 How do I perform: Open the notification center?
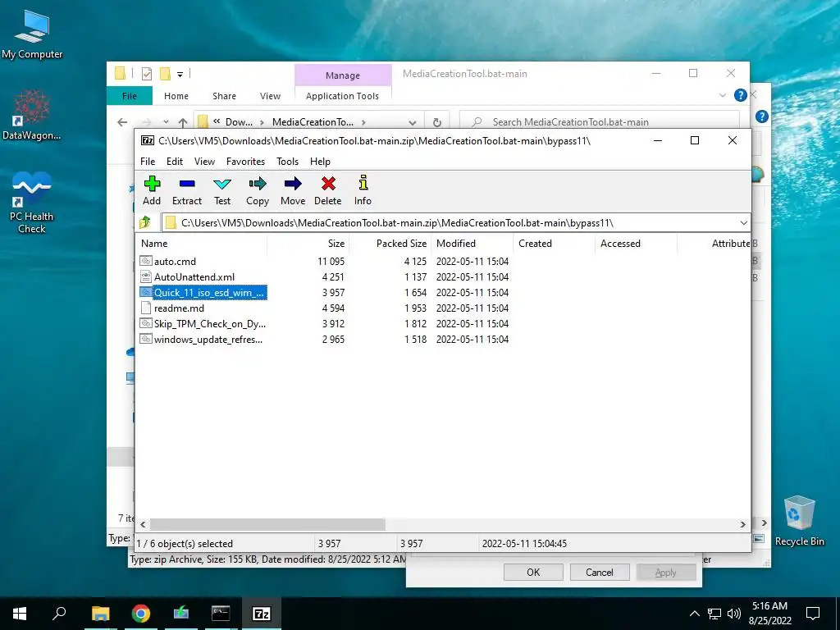(x=813, y=614)
